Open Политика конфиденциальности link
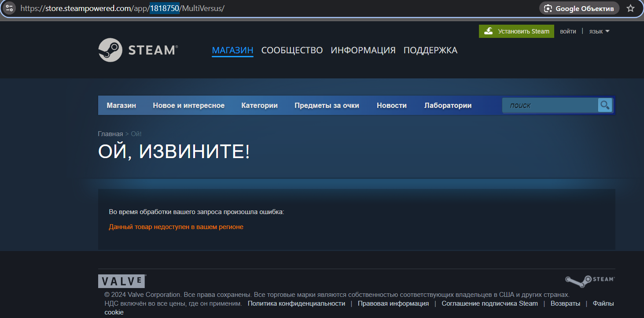644x318 pixels. click(296, 303)
